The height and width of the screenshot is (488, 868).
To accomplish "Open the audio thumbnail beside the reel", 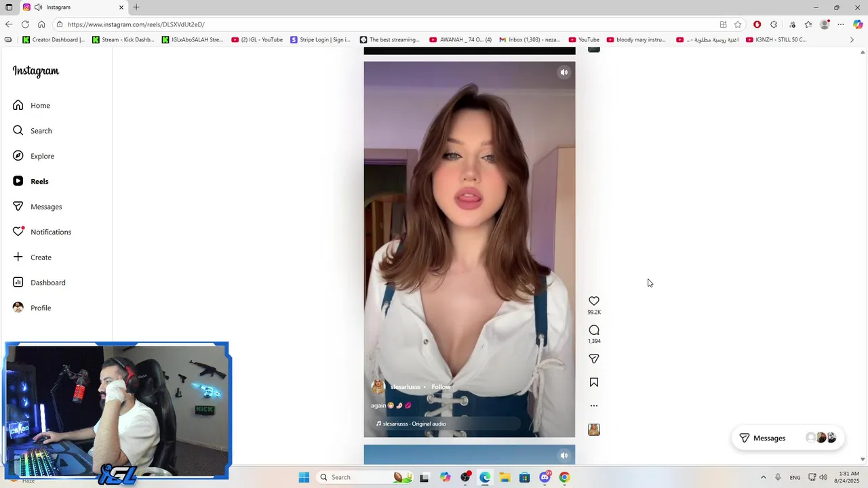I will coord(594,430).
